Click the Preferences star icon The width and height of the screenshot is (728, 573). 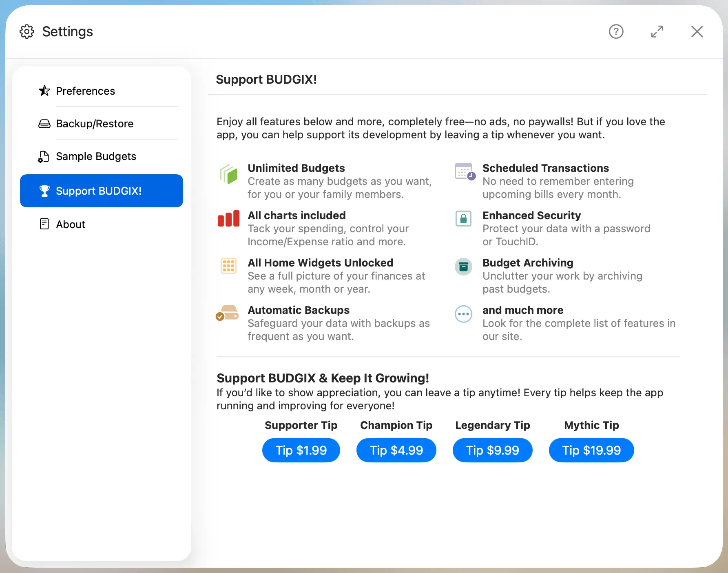44,91
